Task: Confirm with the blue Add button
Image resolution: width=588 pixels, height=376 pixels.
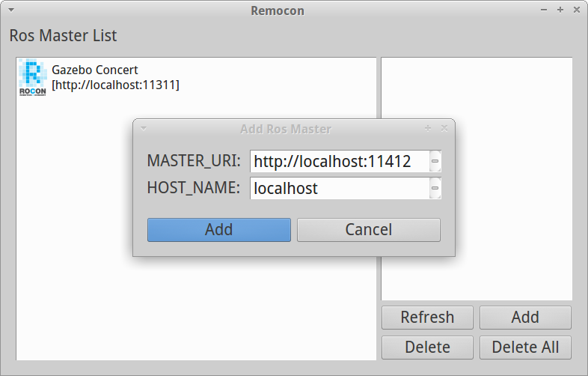Action: tap(218, 230)
